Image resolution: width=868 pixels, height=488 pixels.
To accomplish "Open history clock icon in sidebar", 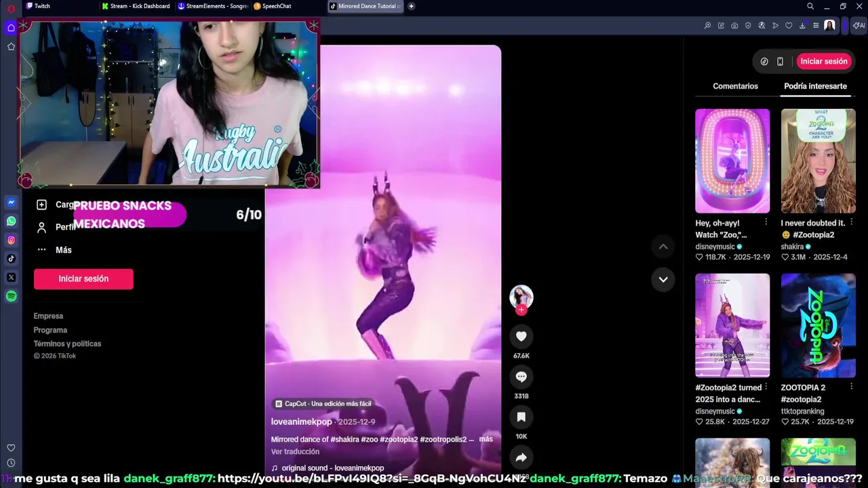I will coord(11,463).
